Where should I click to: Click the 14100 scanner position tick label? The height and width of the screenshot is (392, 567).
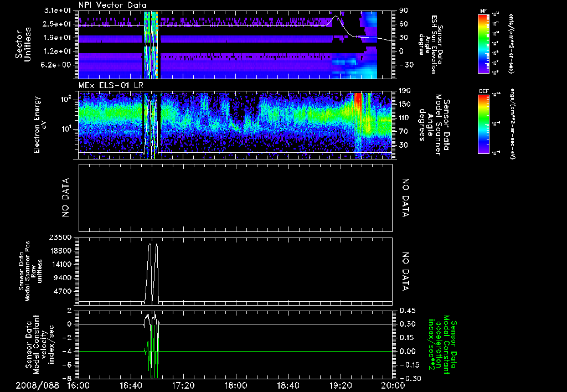(x=61, y=264)
